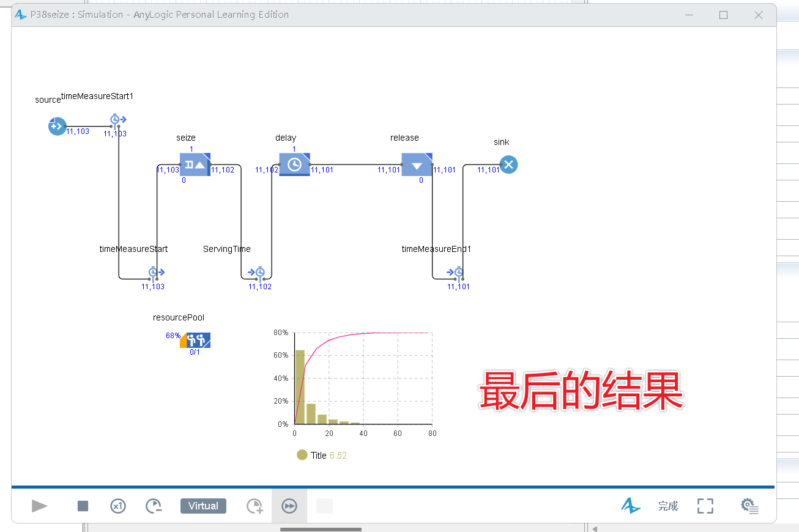The image size is (799, 532).
Task: Click the resourcePool label
Action: pos(179,317)
